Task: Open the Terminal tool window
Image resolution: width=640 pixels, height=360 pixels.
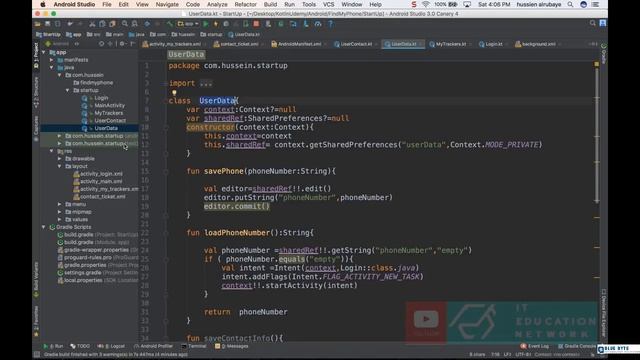Action: (194, 346)
